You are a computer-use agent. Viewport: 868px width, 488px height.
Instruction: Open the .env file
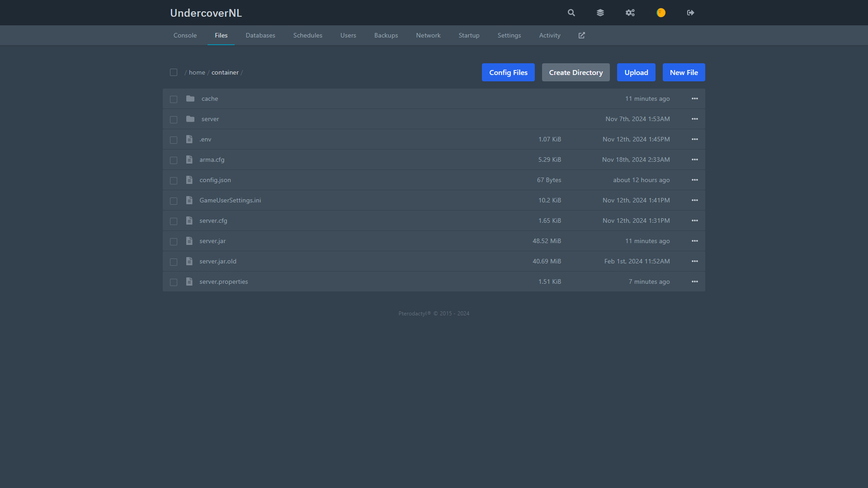(x=205, y=139)
